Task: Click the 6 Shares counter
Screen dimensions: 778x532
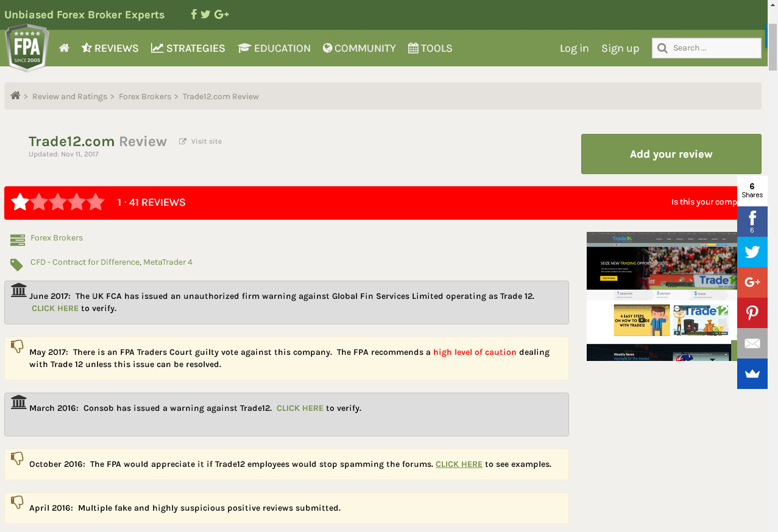Action: click(752, 191)
